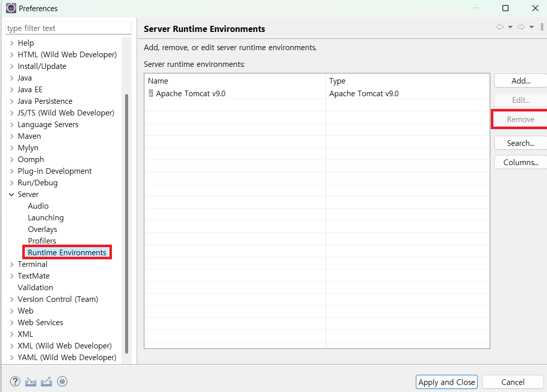
Task: Click the Eclipse Preferences window icon
Action: coord(11,8)
